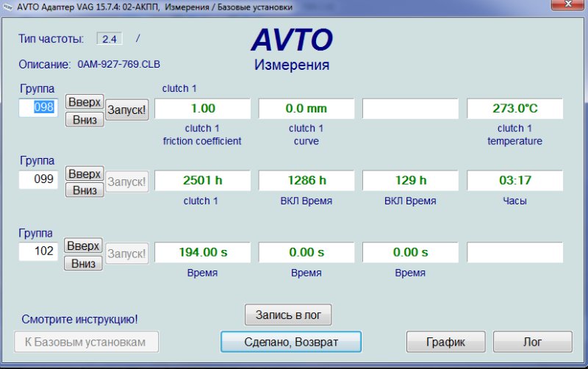The height and width of the screenshot is (369, 588).
Task: Click Вверх button for group 098
Action: point(85,101)
